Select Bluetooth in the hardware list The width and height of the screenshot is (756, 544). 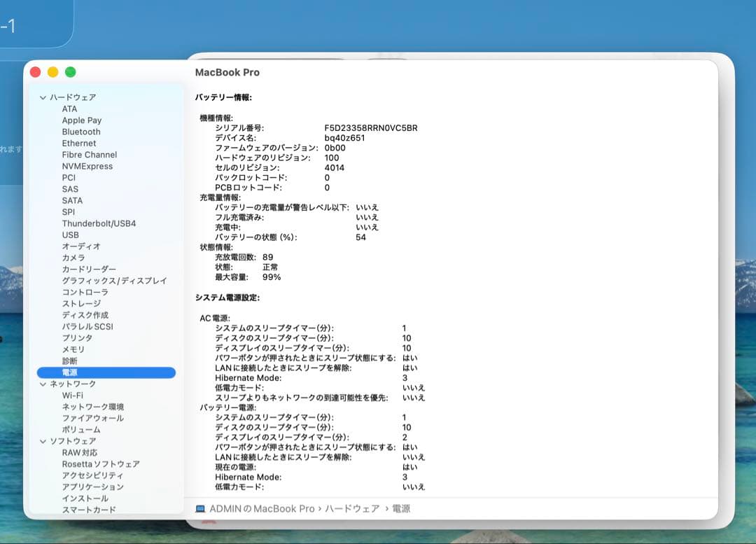pyautogui.click(x=80, y=132)
